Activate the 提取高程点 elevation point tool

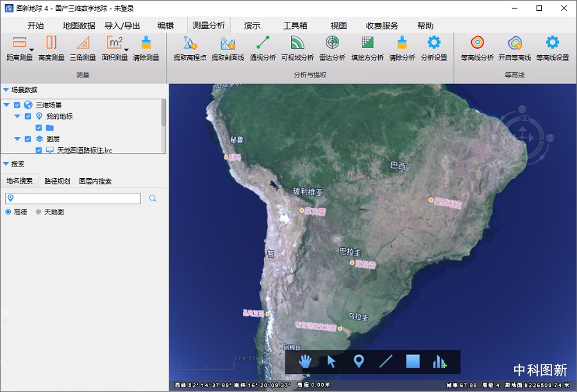pos(189,48)
